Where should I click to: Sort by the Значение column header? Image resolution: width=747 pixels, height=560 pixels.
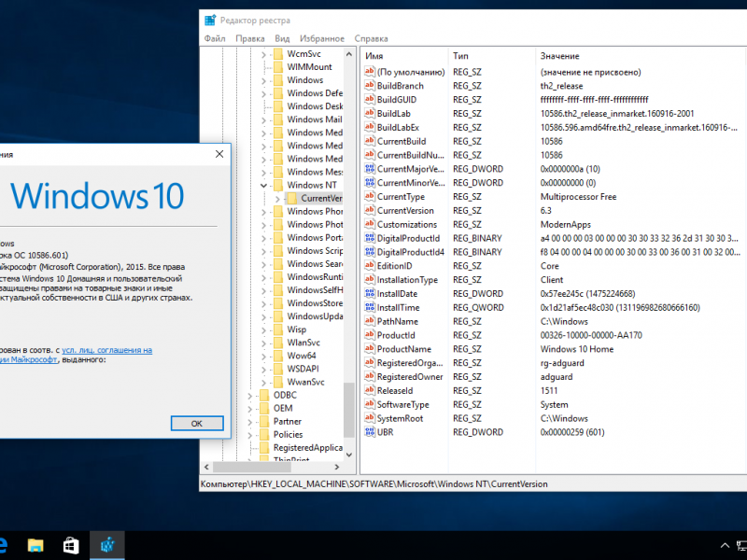click(641, 56)
